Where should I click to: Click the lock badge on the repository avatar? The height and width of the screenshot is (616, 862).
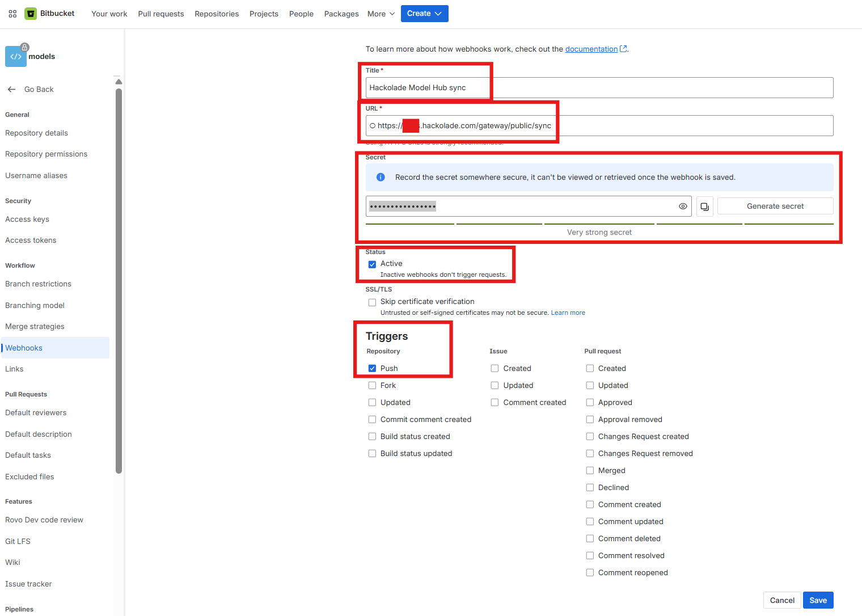pos(25,47)
